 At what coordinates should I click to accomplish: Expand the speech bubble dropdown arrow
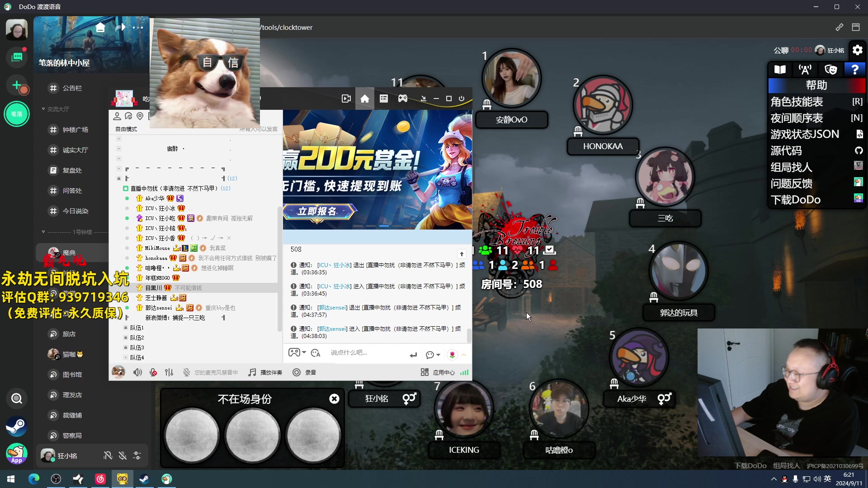point(438,355)
